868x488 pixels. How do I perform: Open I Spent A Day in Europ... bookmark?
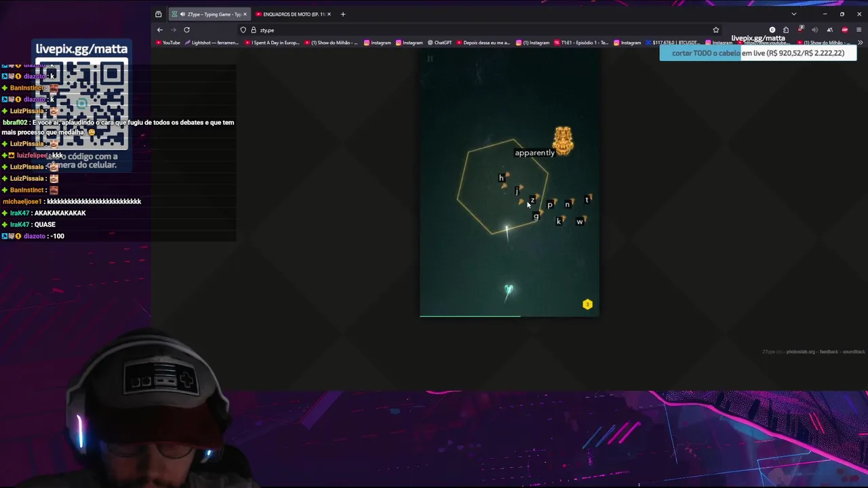[272, 43]
